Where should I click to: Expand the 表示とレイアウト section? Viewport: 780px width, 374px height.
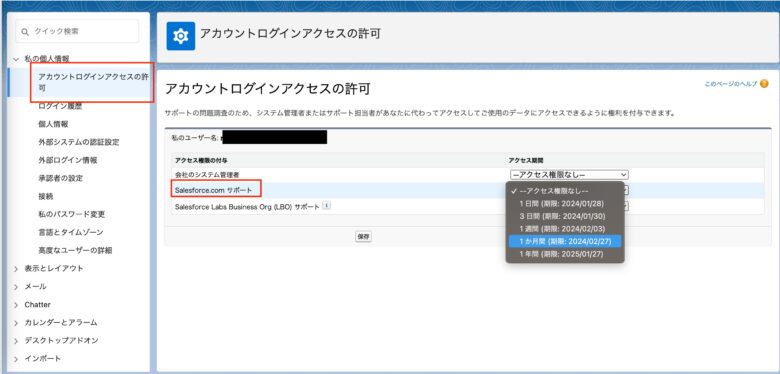pyautogui.click(x=16, y=269)
